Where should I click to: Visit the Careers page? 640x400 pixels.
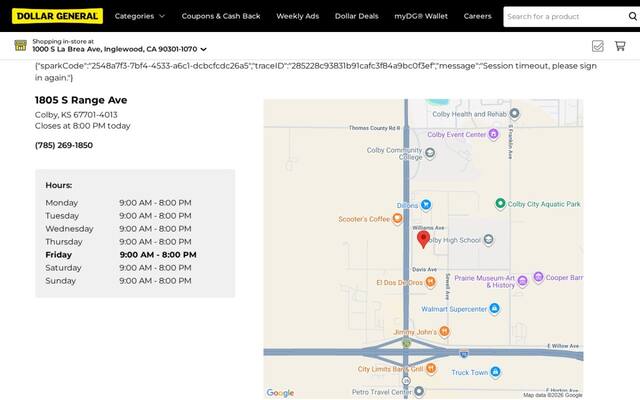point(478,16)
